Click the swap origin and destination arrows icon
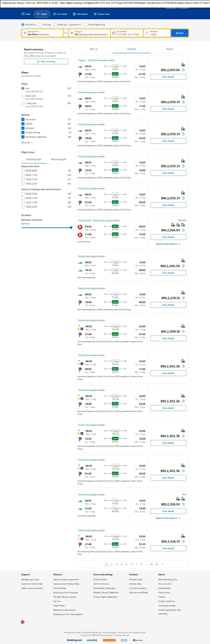This screenshot has height=644, width=210. point(66,33)
